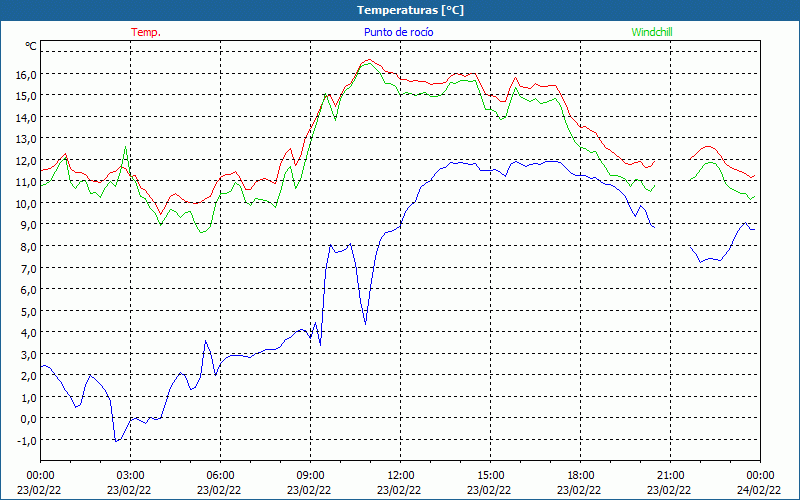Click the 13,0 y-axis value
Screen dimensions: 800x500
click(x=27, y=139)
